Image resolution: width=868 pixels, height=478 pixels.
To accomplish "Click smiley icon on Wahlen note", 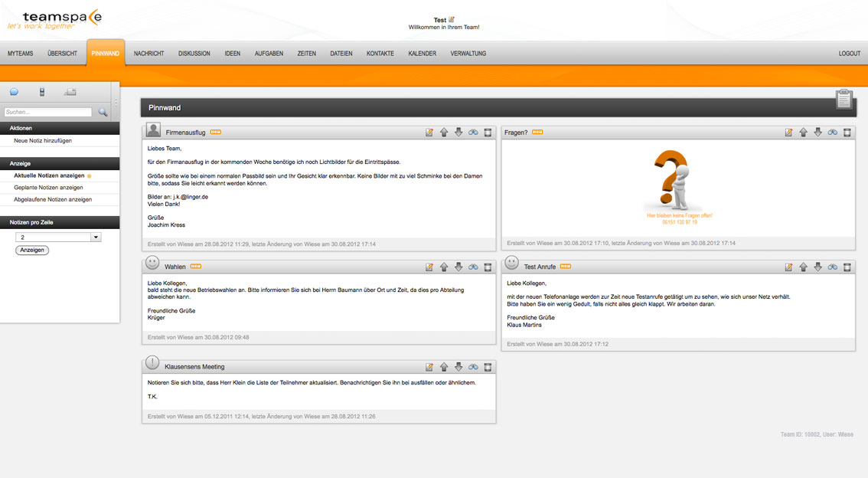I will tap(152, 263).
